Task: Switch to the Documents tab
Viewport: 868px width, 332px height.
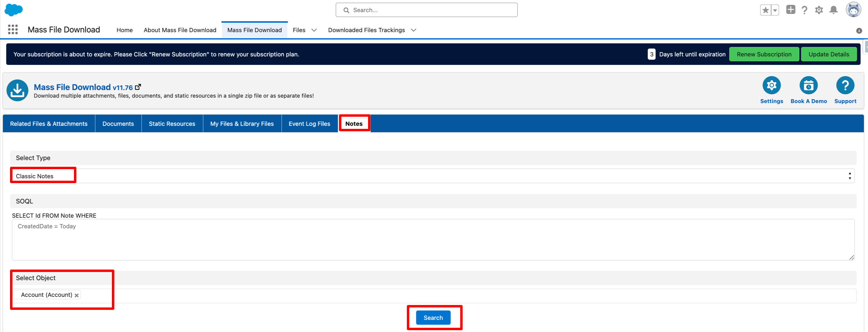Action: pyautogui.click(x=118, y=124)
